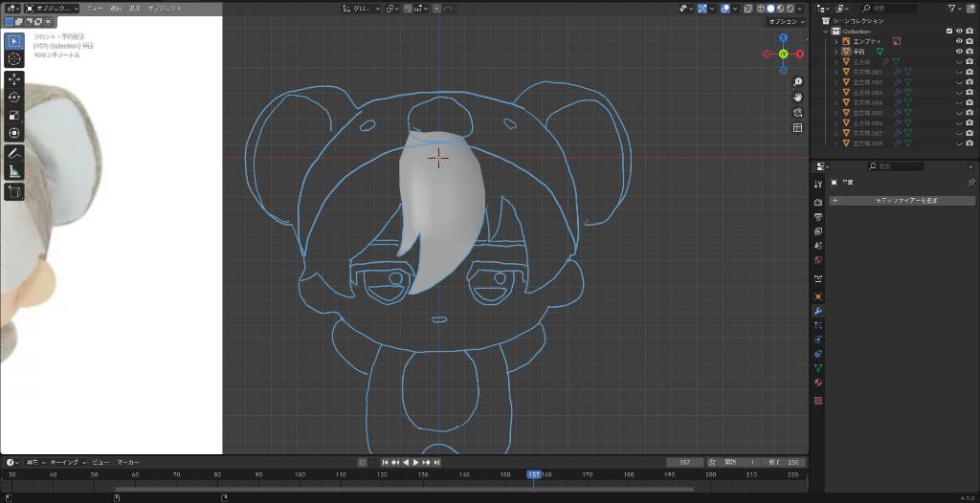Screen dimensions: 980x503
Task: Select the Move tool in the toolbar
Action: [14, 78]
